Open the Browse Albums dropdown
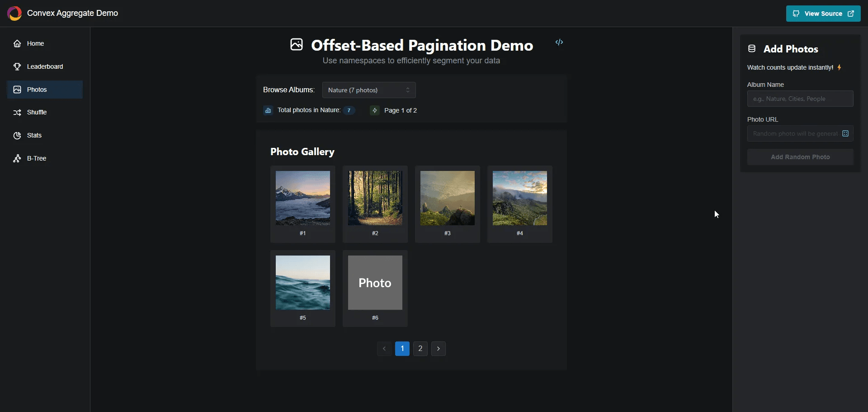Viewport: 868px width, 412px height. (x=368, y=90)
